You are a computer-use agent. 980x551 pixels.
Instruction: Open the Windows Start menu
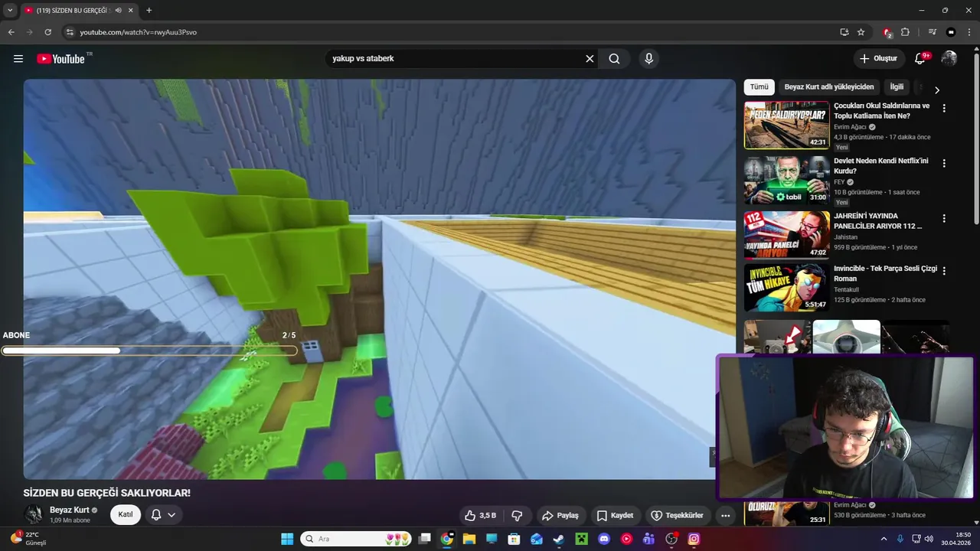(x=287, y=539)
